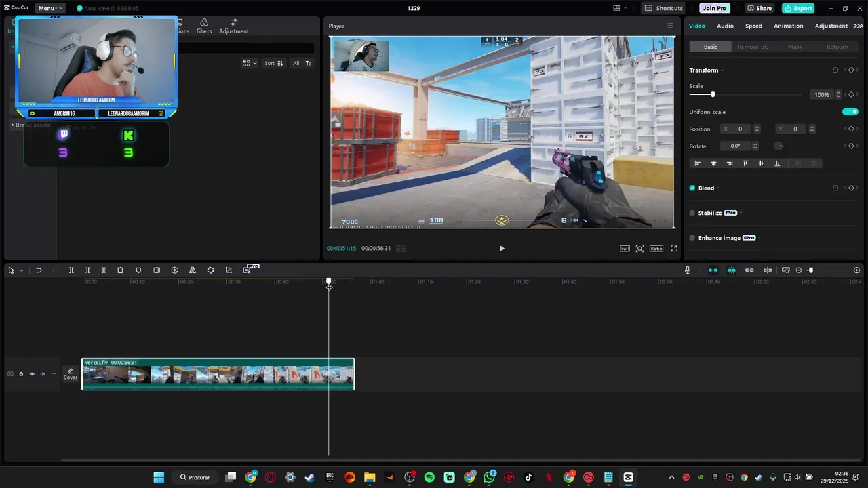868x488 pixels.
Task: Open the Ratio dropdown in player
Action: point(656,249)
